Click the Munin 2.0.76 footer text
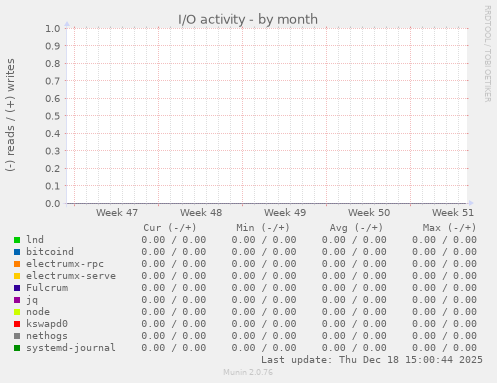This screenshot has height=383, width=497. click(248, 372)
